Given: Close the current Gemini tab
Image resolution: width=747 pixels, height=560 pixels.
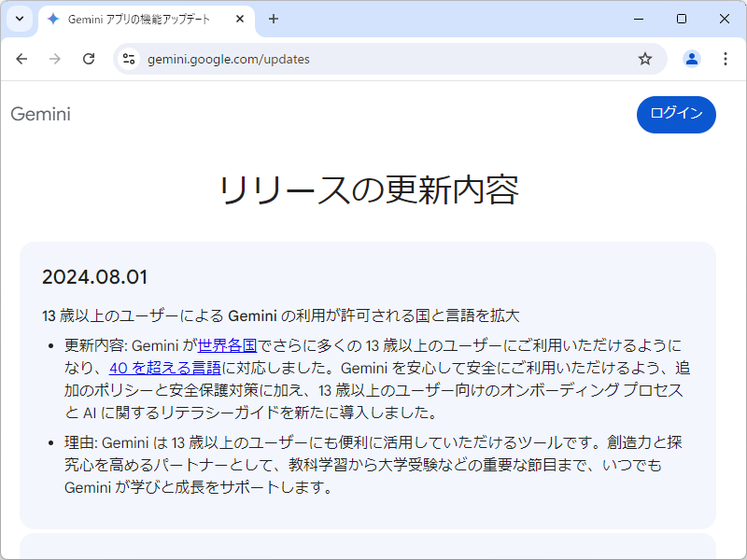Looking at the screenshot, I should (x=239, y=18).
